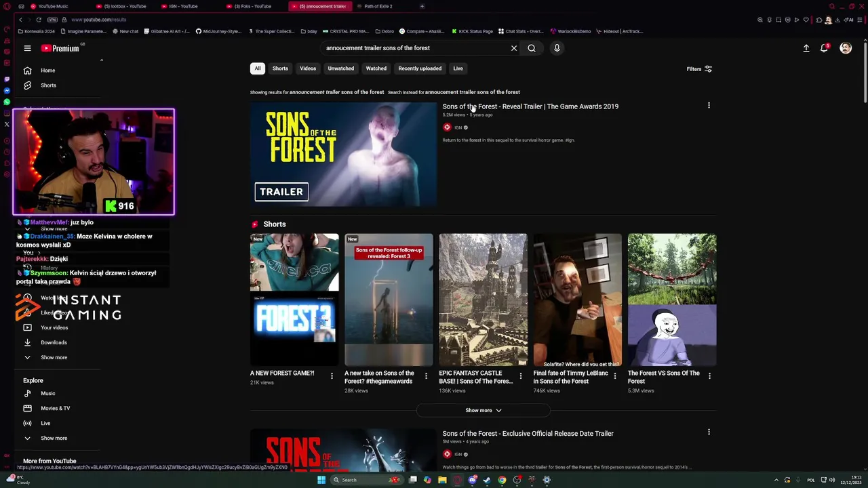Open options for Release Date Trailer video
This screenshot has height=488, width=868.
tap(709, 432)
